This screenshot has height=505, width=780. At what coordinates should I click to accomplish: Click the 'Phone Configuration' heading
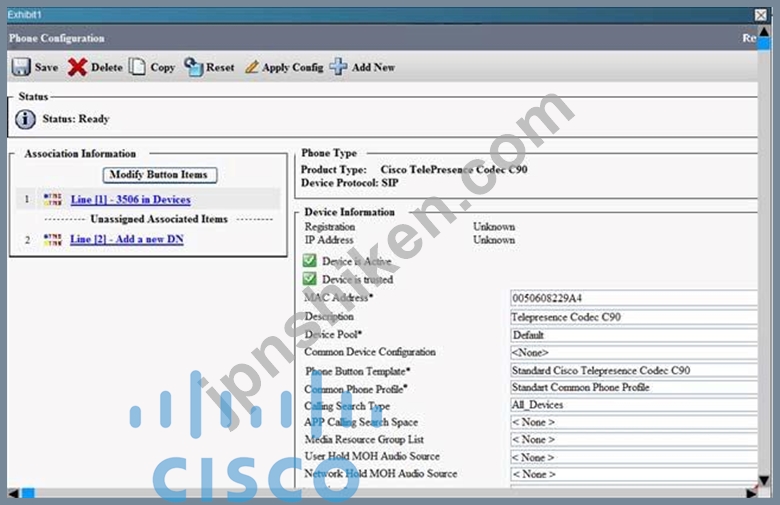[57, 38]
